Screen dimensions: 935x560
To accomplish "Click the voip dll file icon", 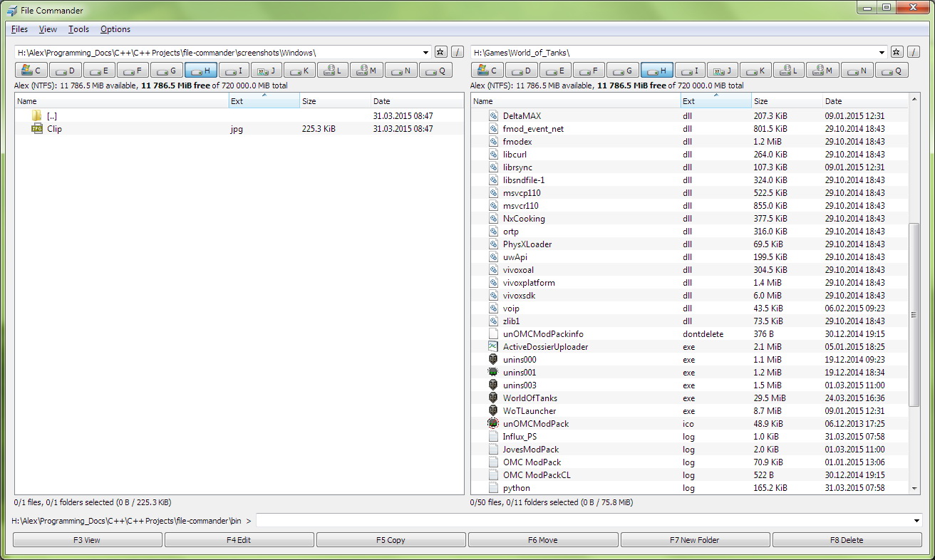I will coord(493,308).
